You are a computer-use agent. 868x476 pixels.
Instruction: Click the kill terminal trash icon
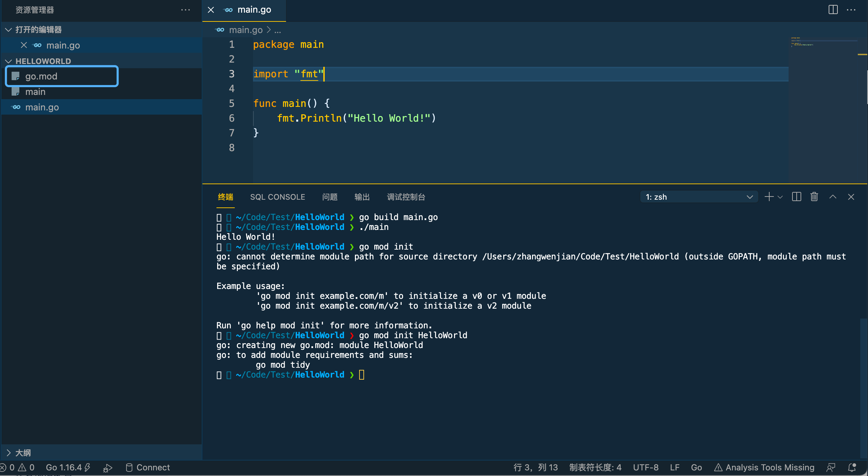[814, 197]
